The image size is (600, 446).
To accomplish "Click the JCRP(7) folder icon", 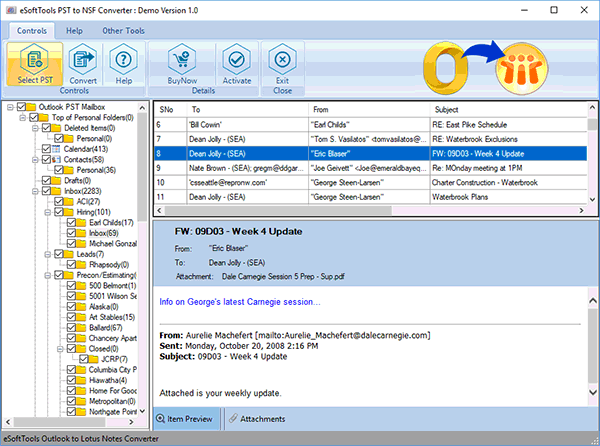I will 94,359.
